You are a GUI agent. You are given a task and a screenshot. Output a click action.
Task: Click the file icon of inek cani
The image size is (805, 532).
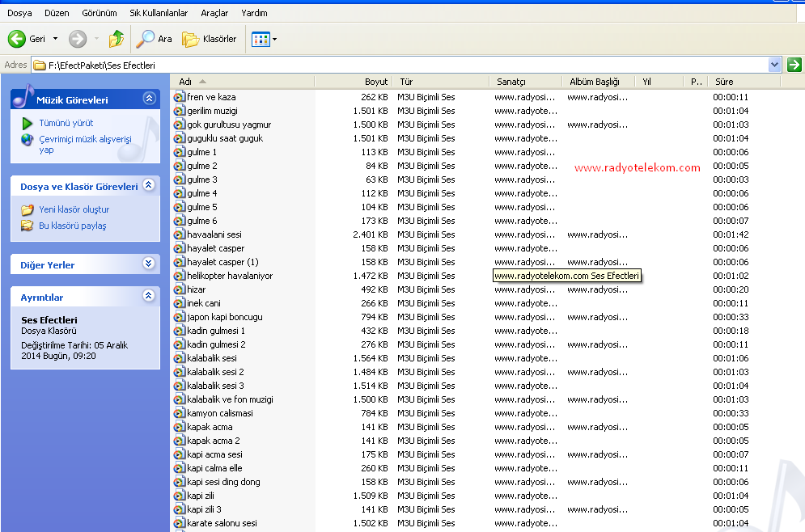tap(179, 302)
